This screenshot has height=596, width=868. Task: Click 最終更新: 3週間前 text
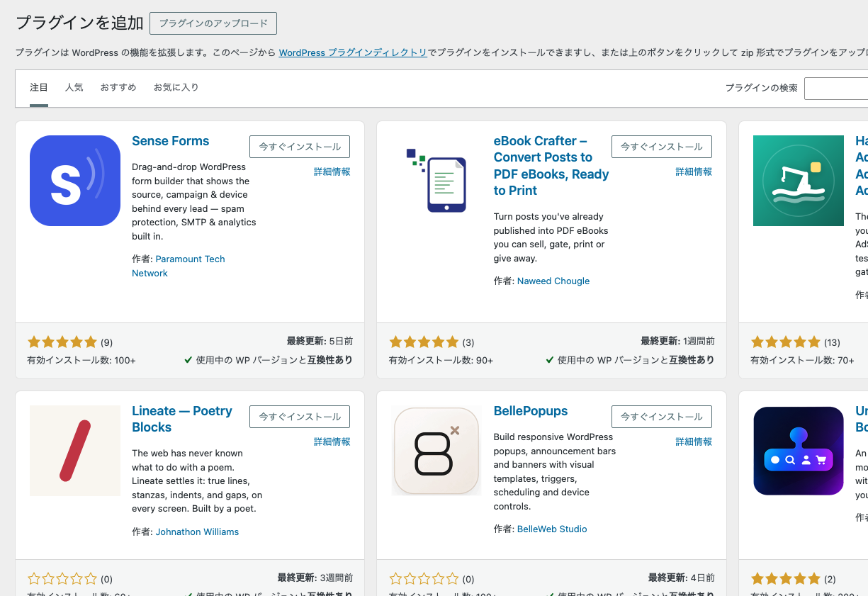(315, 578)
